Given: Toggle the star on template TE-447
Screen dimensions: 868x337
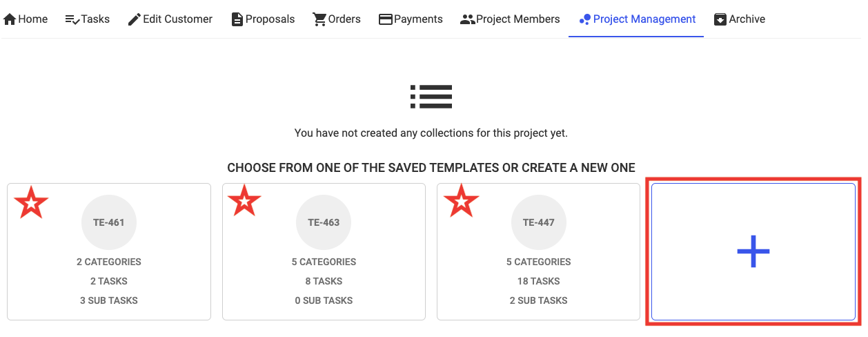Looking at the screenshot, I should tap(460, 202).
